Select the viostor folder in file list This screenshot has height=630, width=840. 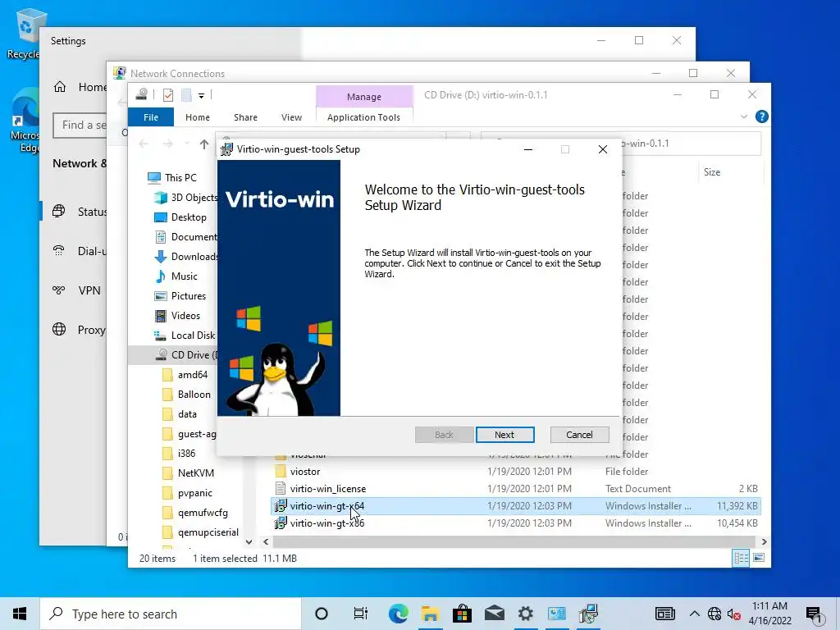click(515, 472)
